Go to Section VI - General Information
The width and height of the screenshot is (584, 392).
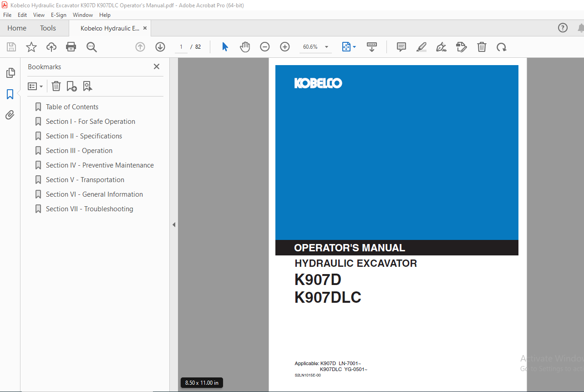coord(94,194)
